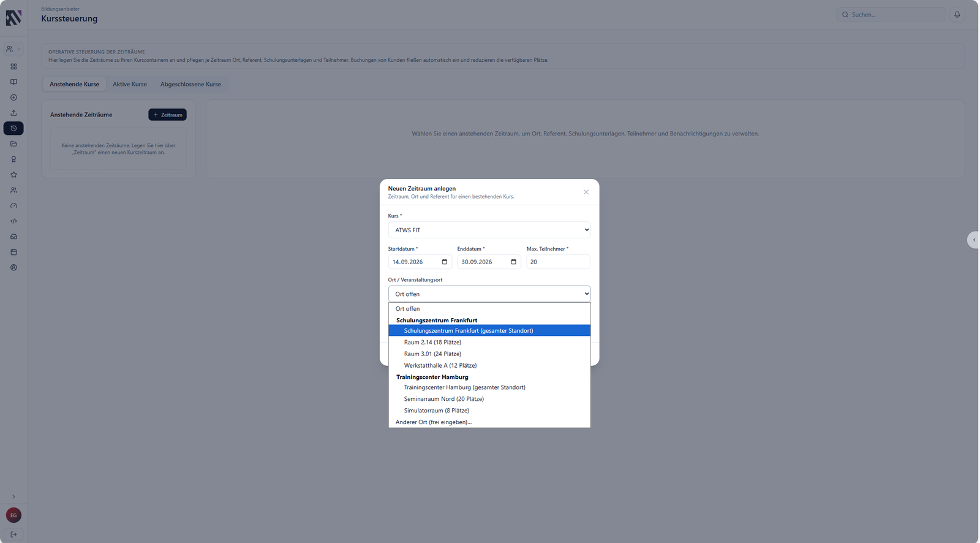
Task: Select 'Seminarraum Nord (20 Plätze)' option
Action: pos(489,399)
